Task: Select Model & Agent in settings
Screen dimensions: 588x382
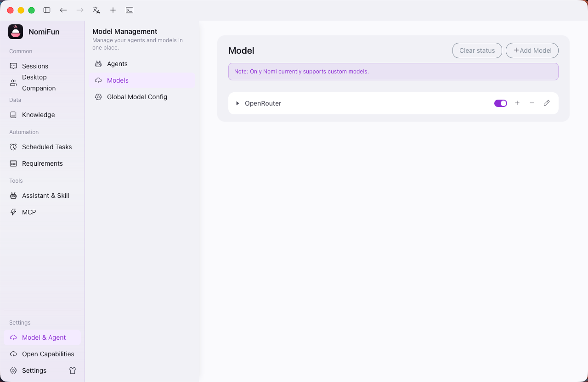Action: tap(42, 337)
